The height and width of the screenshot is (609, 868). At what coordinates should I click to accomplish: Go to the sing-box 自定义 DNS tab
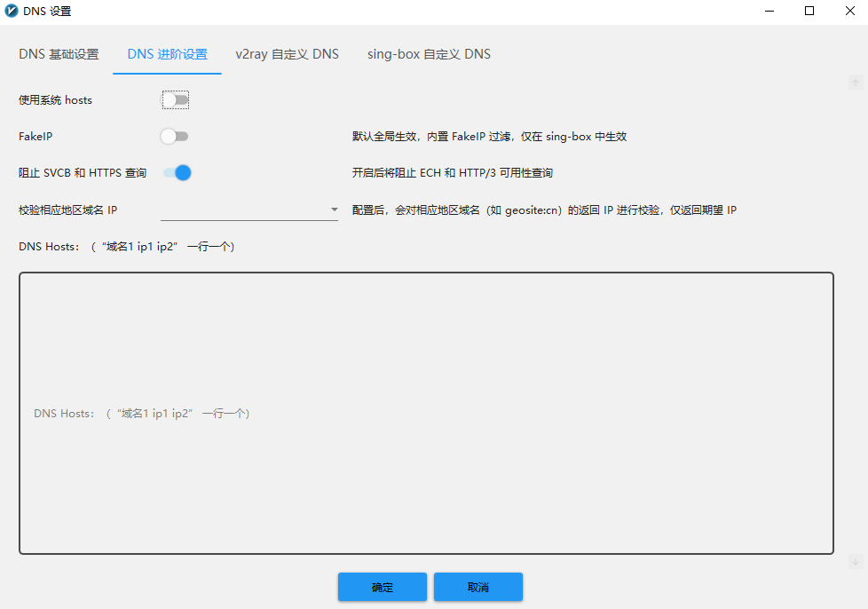[429, 53]
